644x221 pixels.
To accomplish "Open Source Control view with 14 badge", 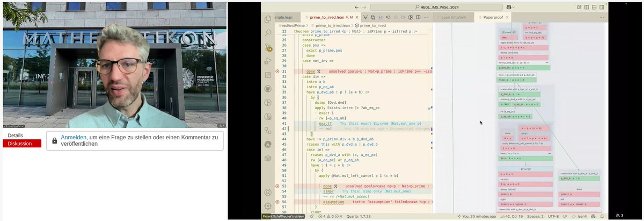I will (x=268, y=47).
